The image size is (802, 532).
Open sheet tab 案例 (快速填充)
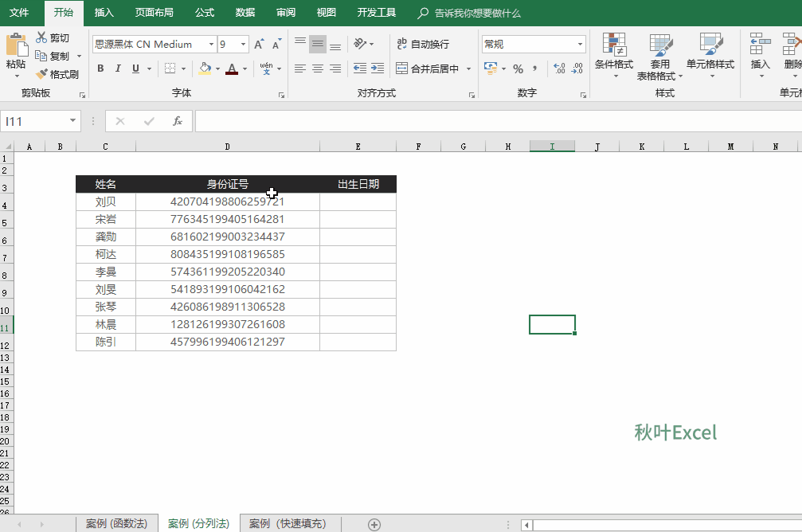tap(288, 524)
